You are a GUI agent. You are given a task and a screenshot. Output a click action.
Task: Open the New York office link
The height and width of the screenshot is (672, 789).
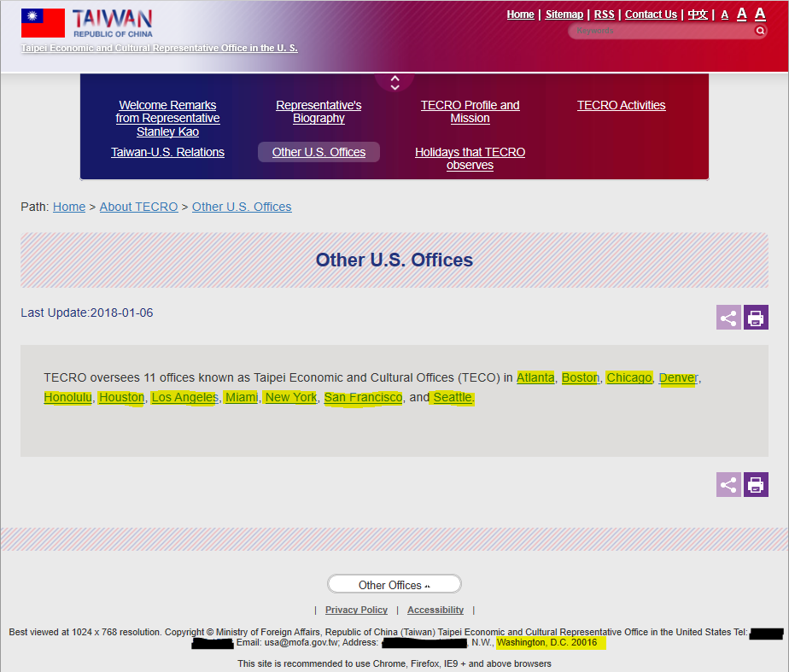click(x=291, y=397)
